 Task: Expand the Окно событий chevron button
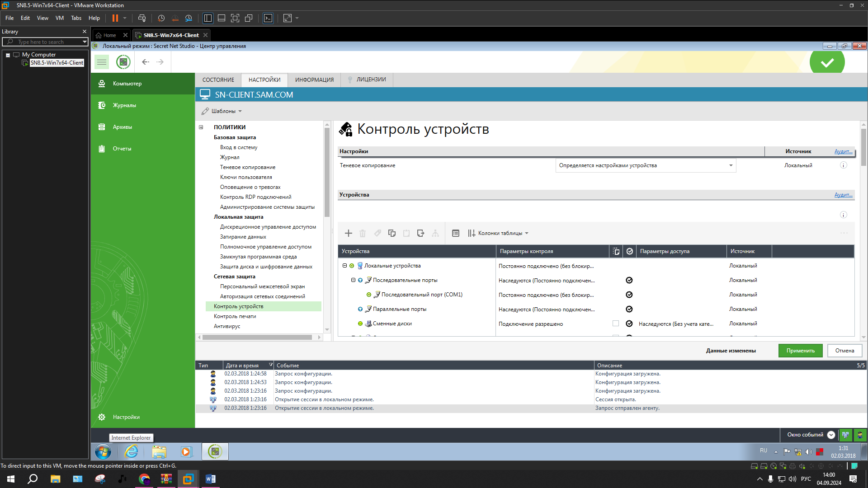tap(831, 435)
